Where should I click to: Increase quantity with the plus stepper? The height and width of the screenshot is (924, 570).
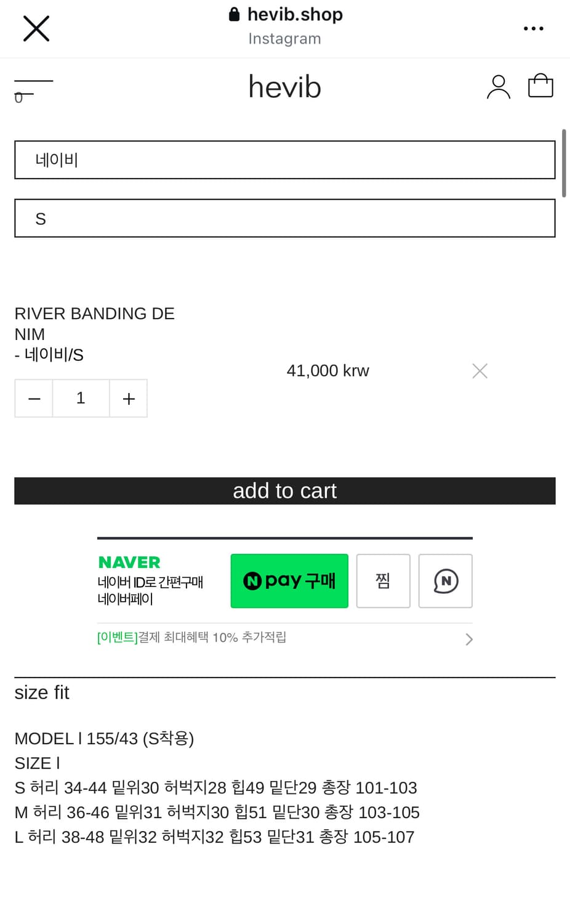[x=128, y=398]
